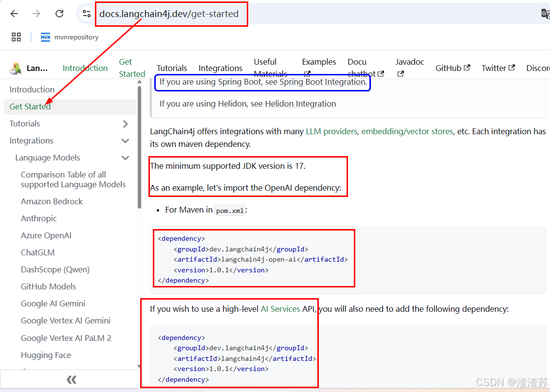This screenshot has width=550, height=392.
Task: Open GitHub navbar link
Action: 453,68
